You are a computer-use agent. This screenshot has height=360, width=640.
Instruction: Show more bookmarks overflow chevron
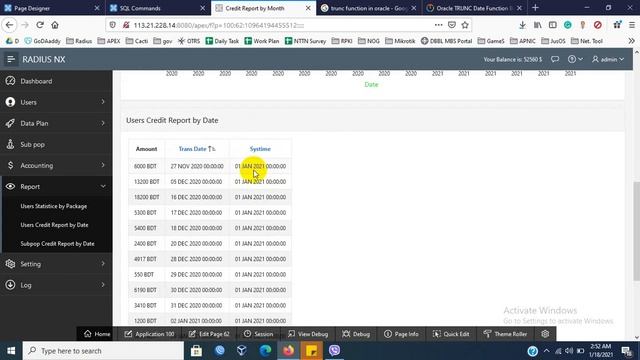pos(631,41)
